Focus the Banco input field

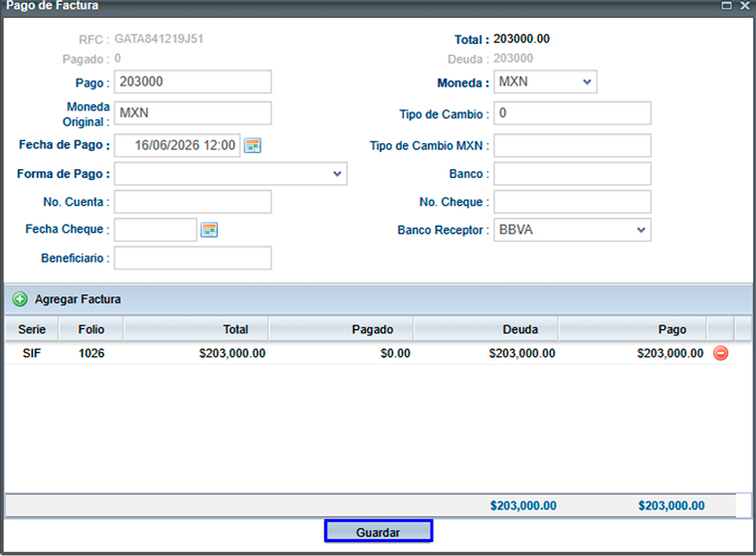(572, 174)
